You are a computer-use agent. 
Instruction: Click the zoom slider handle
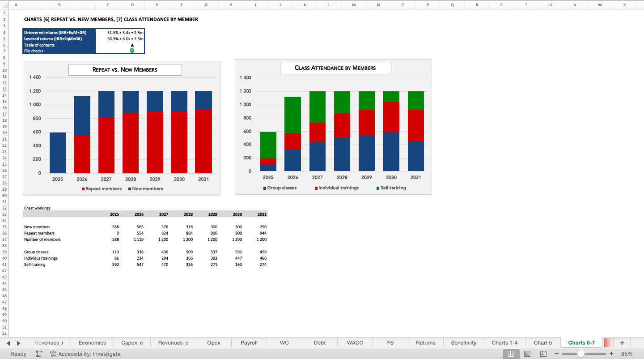582,354
